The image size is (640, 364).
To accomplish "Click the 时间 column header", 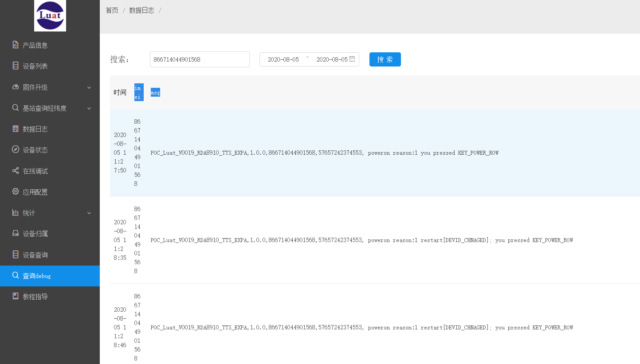I will [120, 92].
